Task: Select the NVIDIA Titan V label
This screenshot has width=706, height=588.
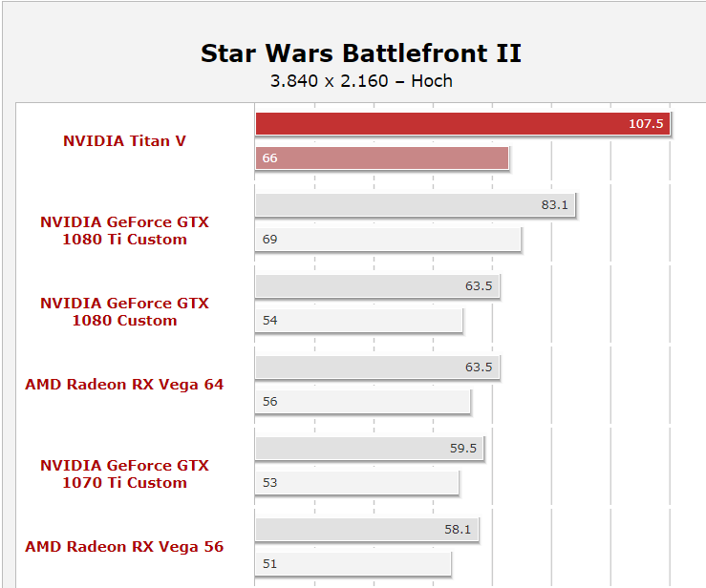Action: (124, 141)
